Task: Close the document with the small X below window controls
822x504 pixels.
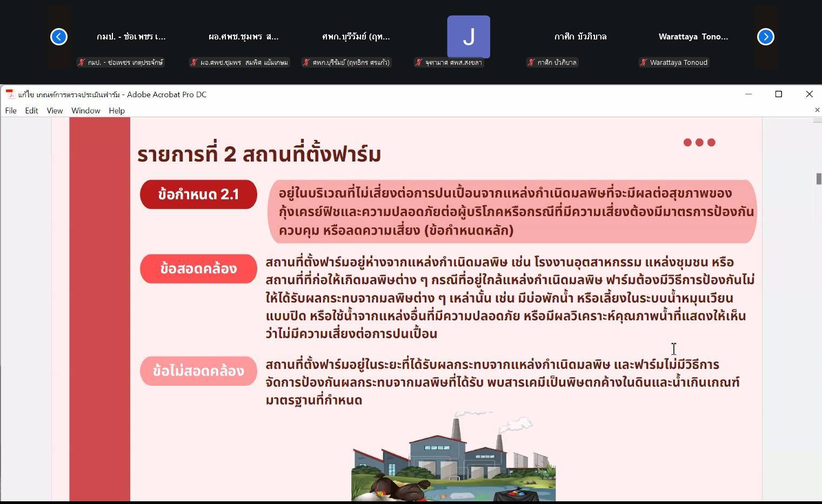Action: click(817, 110)
